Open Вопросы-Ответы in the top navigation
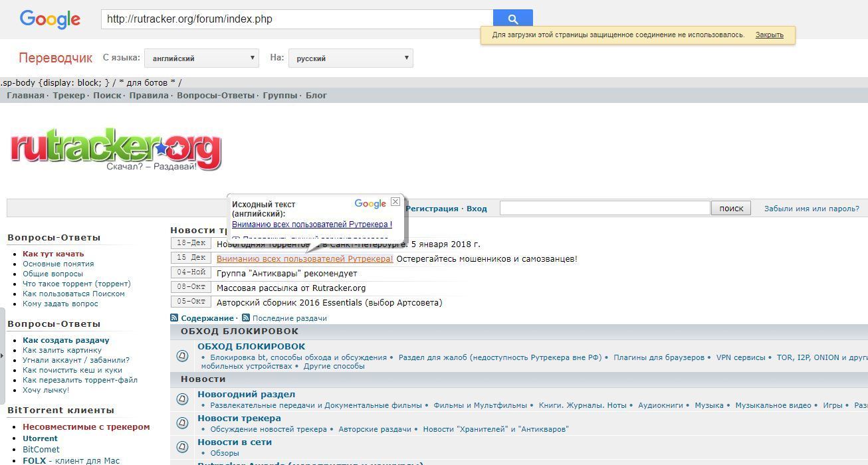The image size is (868, 465). (215, 96)
